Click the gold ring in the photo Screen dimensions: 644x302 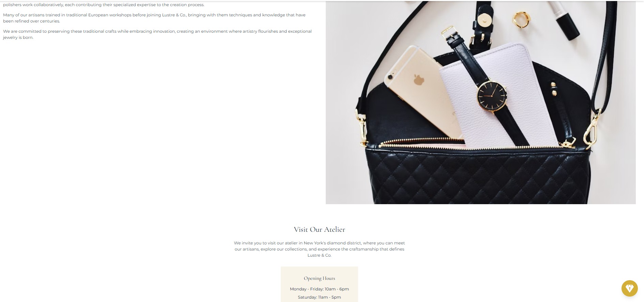tap(521, 19)
